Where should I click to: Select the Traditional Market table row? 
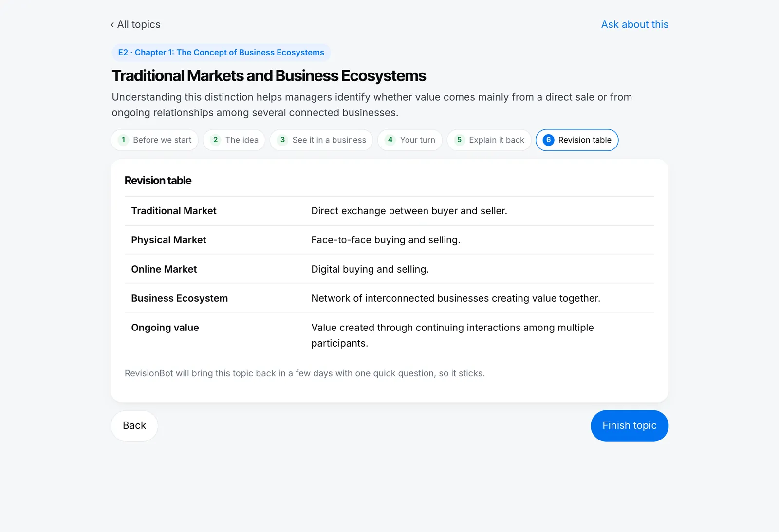coord(389,211)
